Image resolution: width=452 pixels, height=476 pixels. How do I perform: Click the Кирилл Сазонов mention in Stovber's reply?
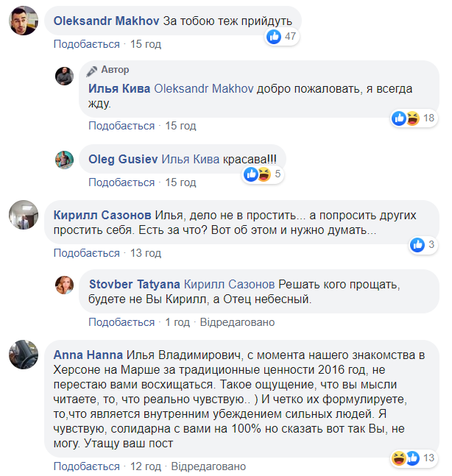click(x=229, y=284)
